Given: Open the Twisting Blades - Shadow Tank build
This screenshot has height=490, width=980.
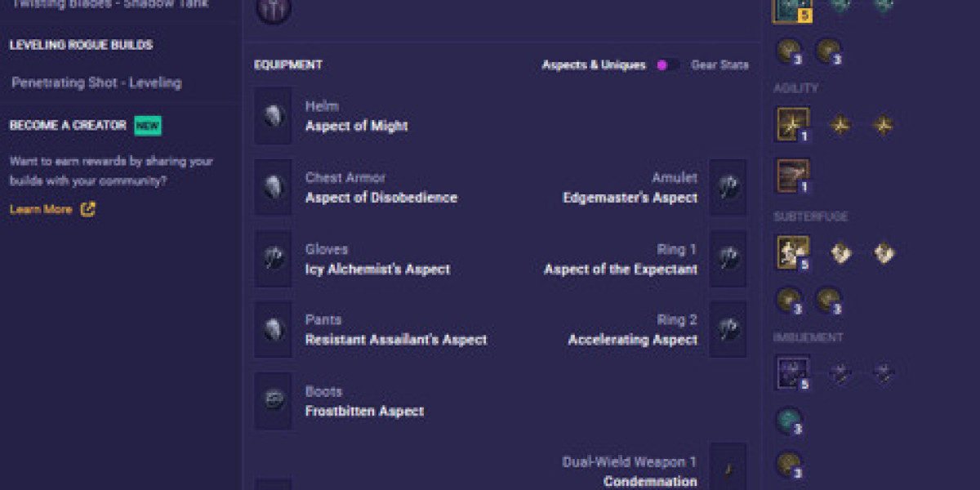Looking at the screenshot, I should point(110,5).
